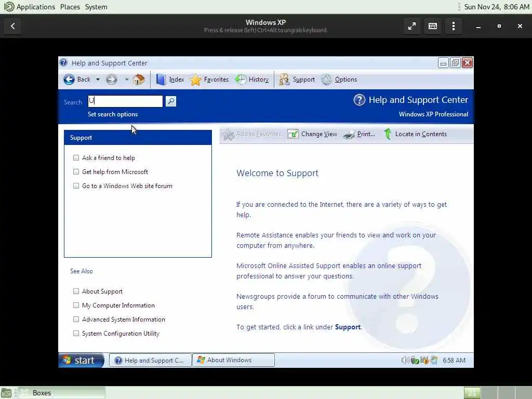Click the workspace switcher in bottom panel
The width and height of the screenshot is (532, 399).
(497, 393)
